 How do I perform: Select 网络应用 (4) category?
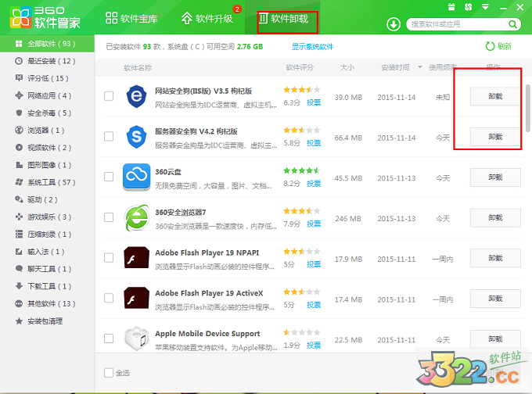[x=47, y=95]
